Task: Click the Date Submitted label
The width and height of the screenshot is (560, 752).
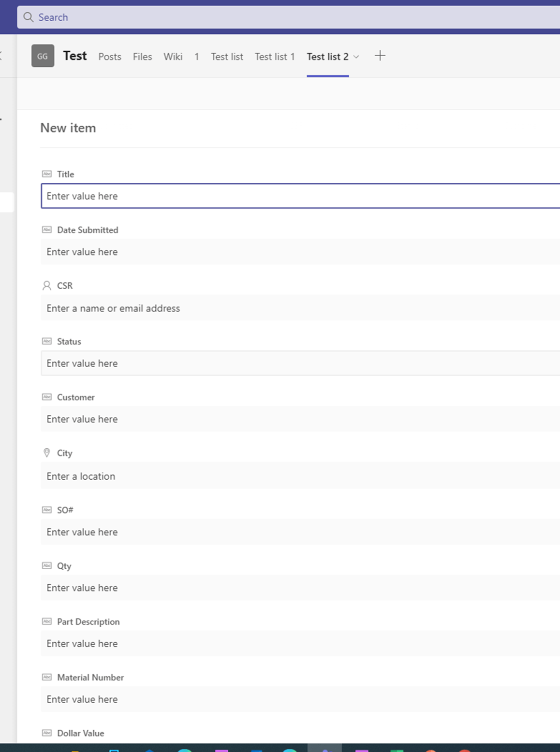Action: (88, 230)
